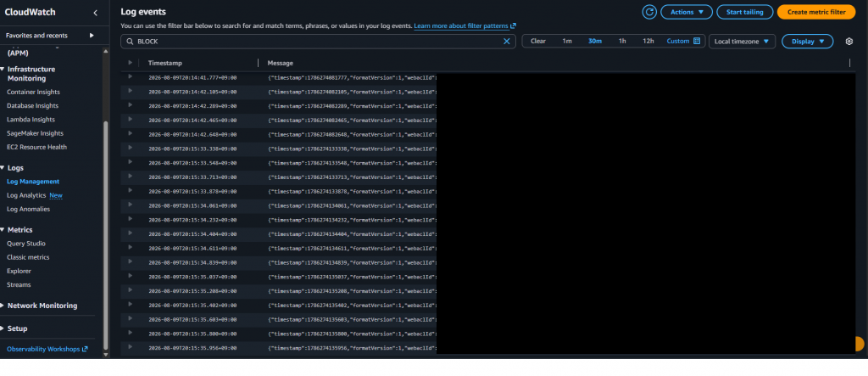Open external icon beside Observability Workshops
Image resolution: width=868 pixels, height=376 pixels.
click(85, 350)
